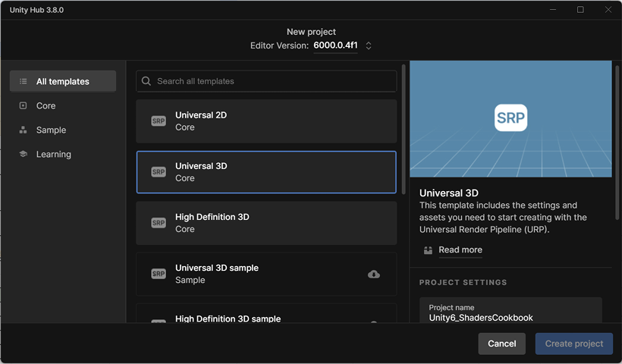Click the search magnifier icon
This screenshot has width=622, height=364.
147,81
